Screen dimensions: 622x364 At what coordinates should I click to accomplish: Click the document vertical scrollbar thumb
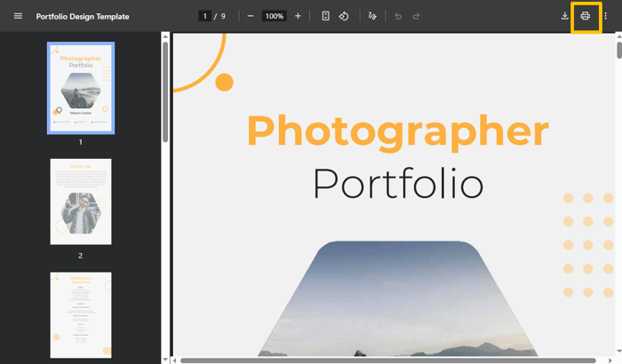pos(619,51)
